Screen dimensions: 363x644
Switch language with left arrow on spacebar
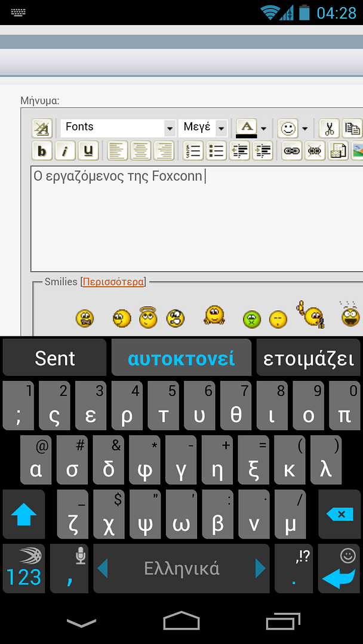tap(103, 569)
